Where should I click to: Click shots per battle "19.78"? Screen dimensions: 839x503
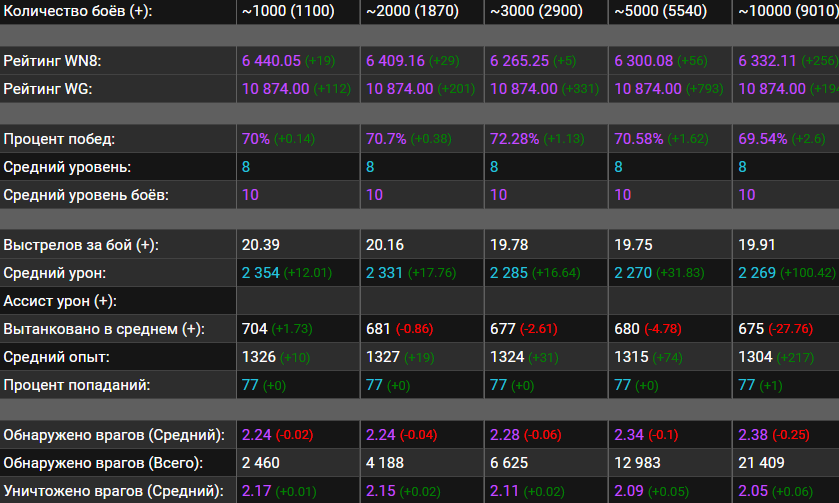tap(509, 245)
